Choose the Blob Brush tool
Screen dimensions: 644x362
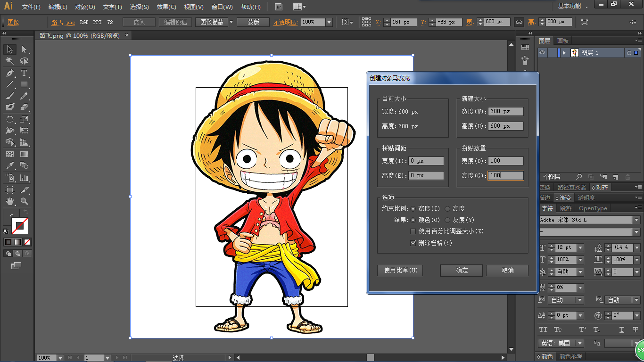coord(10,107)
